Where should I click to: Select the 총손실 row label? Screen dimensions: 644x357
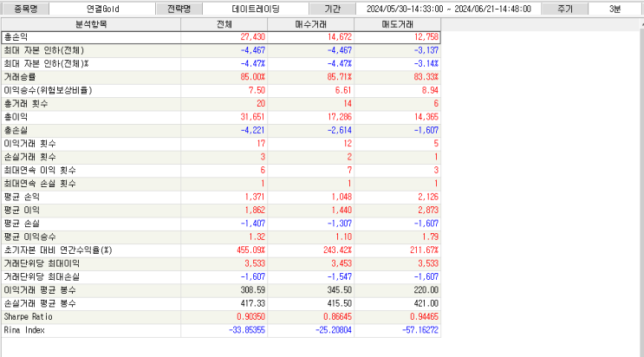16,130
